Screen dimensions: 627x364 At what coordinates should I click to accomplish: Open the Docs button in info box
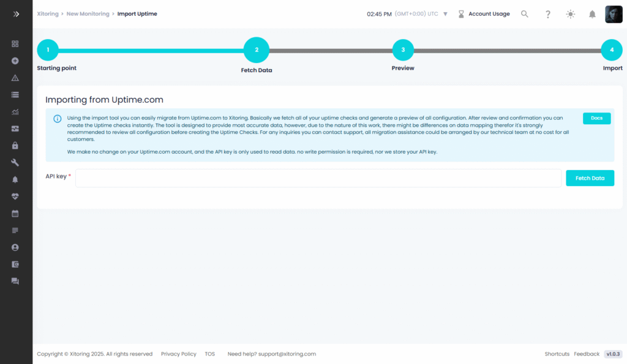point(596,118)
